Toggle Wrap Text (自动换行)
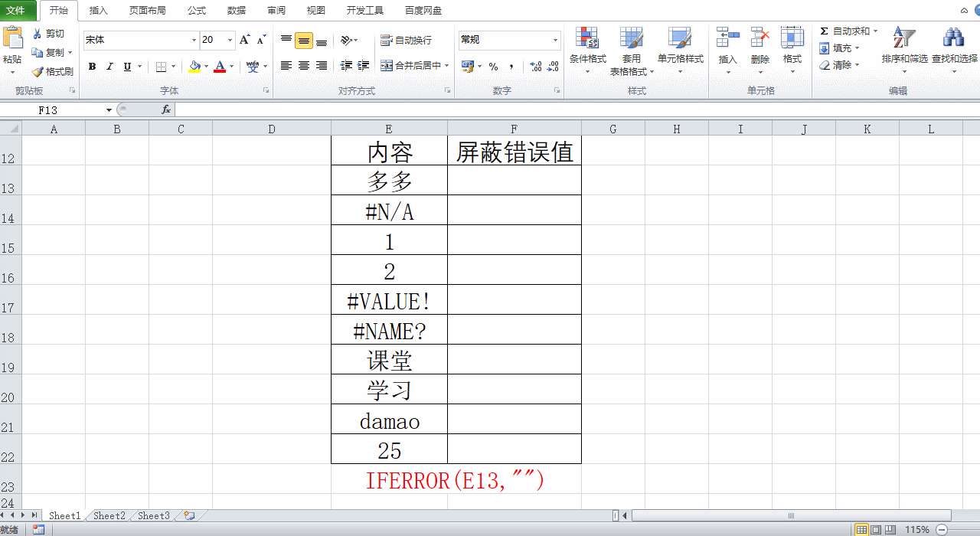Image resolution: width=980 pixels, height=536 pixels. [x=407, y=40]
